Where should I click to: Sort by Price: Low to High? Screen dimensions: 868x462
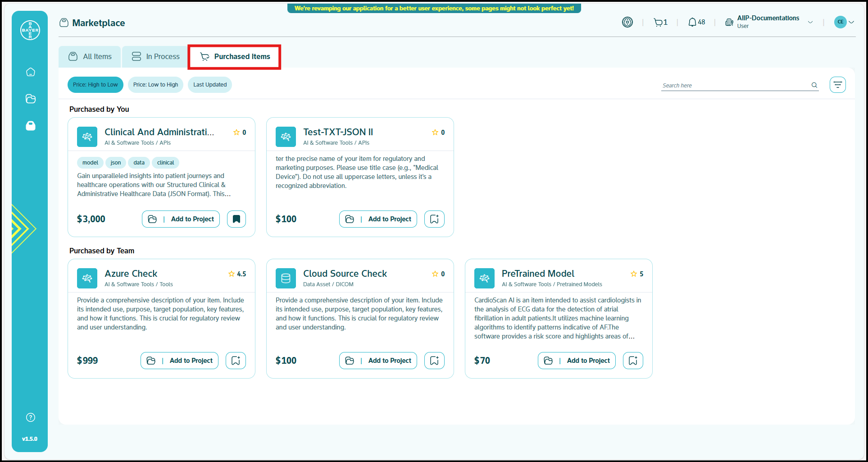155,85
